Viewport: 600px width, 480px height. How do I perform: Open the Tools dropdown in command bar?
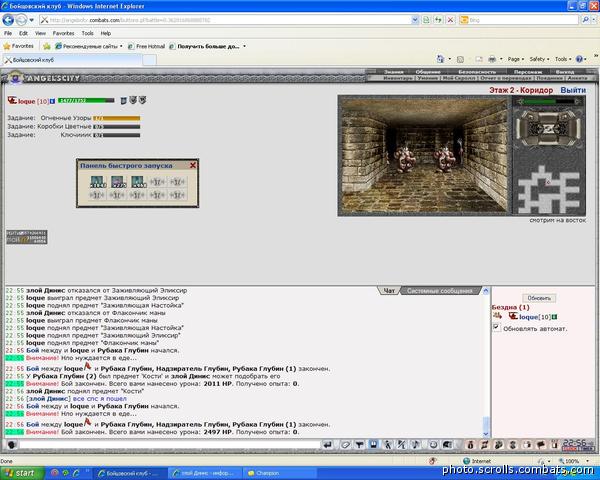(x=563, y=59)
